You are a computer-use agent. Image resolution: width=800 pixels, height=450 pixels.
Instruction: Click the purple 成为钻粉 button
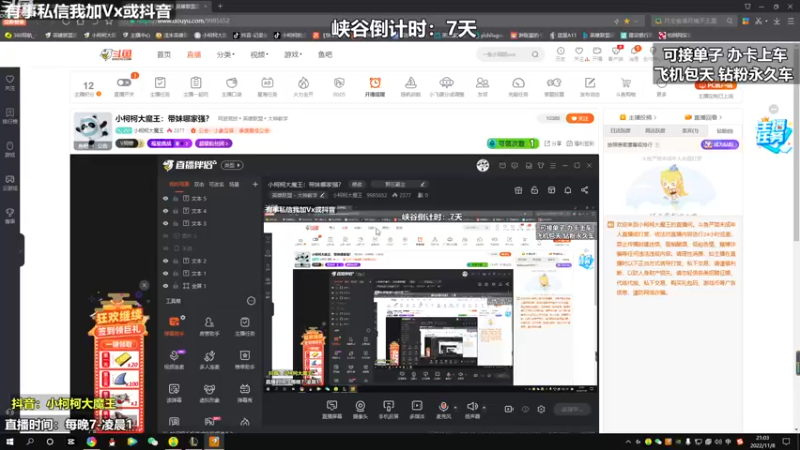click(x=720, y=144)
